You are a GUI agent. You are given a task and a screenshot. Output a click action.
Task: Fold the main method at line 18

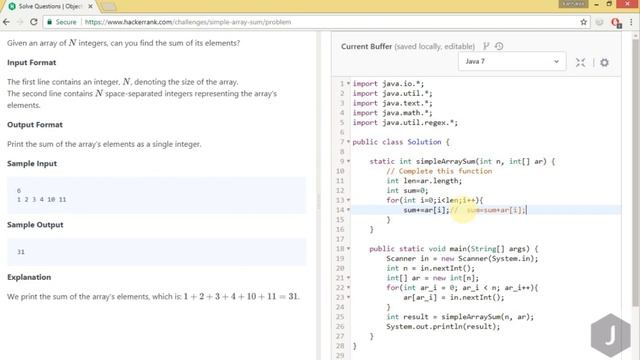(348, 249)
